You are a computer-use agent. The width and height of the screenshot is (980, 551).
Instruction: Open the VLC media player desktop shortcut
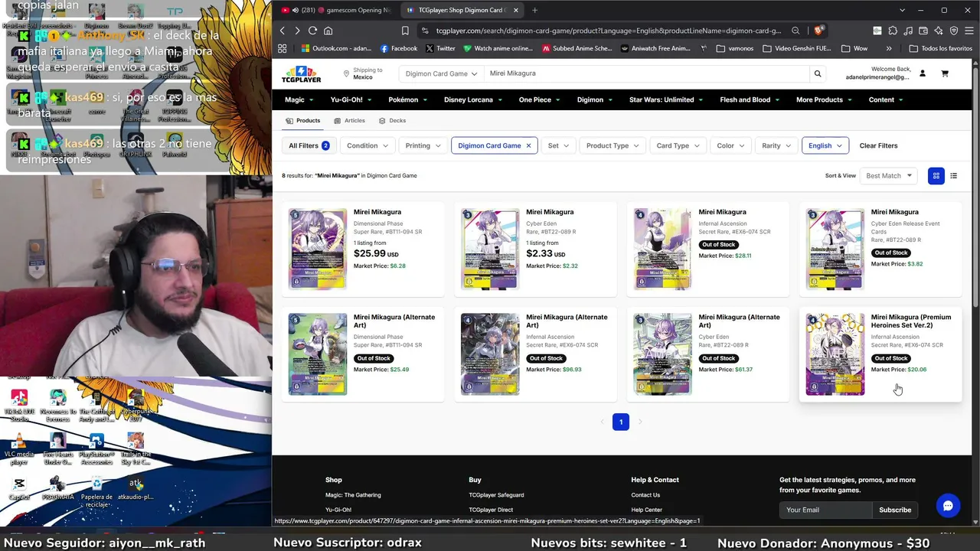pos(19,449)
